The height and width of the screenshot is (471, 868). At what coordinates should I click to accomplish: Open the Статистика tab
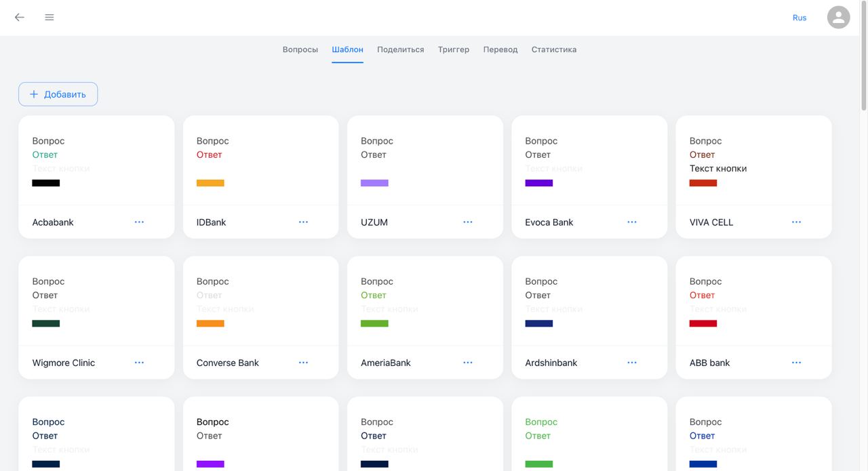[554, 49]
